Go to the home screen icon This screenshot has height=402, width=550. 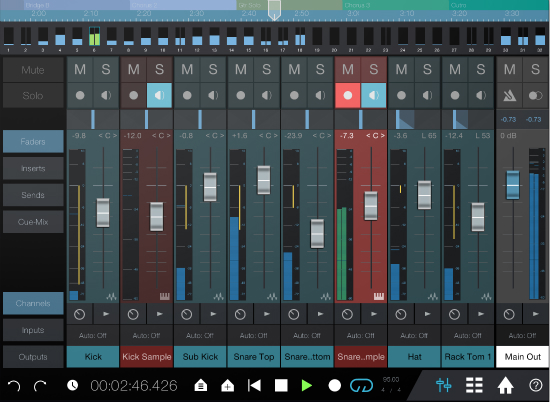505,385
